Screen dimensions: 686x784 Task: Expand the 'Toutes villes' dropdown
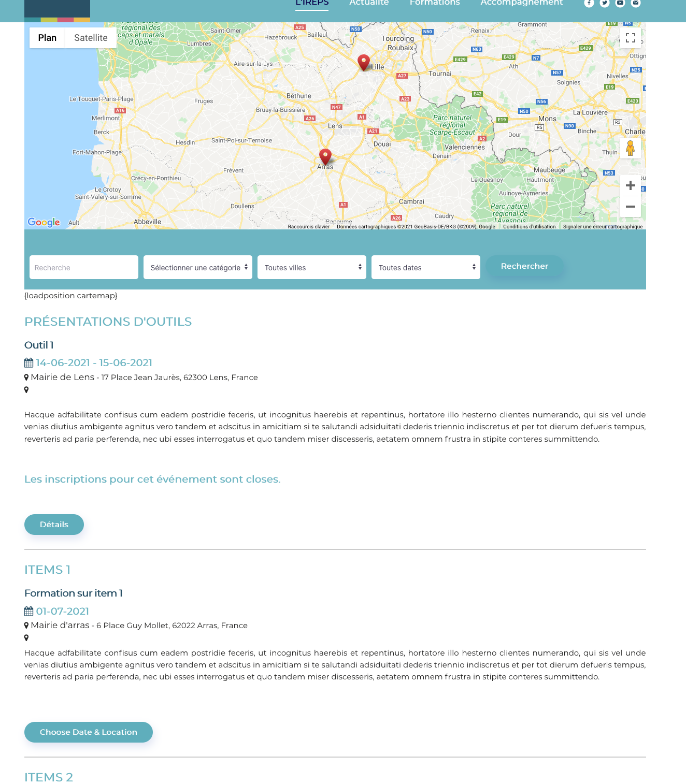312,267
